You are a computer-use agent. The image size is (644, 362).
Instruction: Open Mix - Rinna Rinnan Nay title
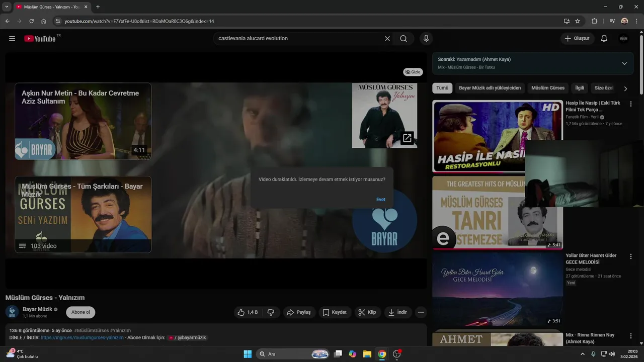pyautogui.click(x=590, y=338)
